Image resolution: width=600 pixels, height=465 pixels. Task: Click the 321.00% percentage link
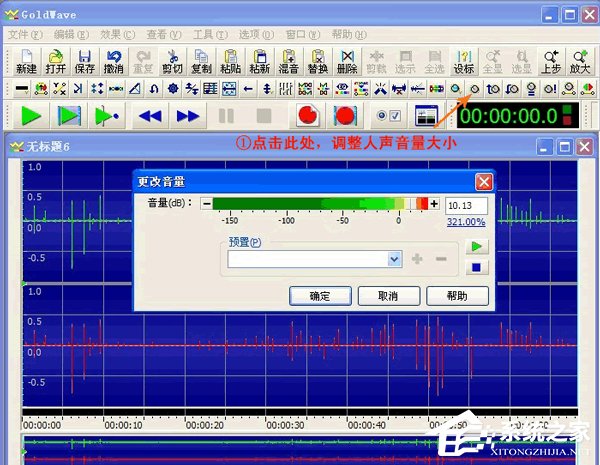point(466,222)
